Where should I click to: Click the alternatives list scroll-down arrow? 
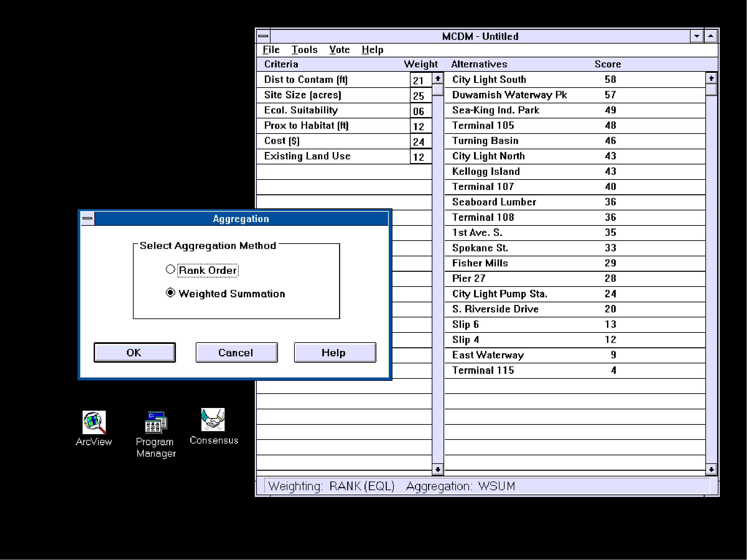click(x=711, y=469)
